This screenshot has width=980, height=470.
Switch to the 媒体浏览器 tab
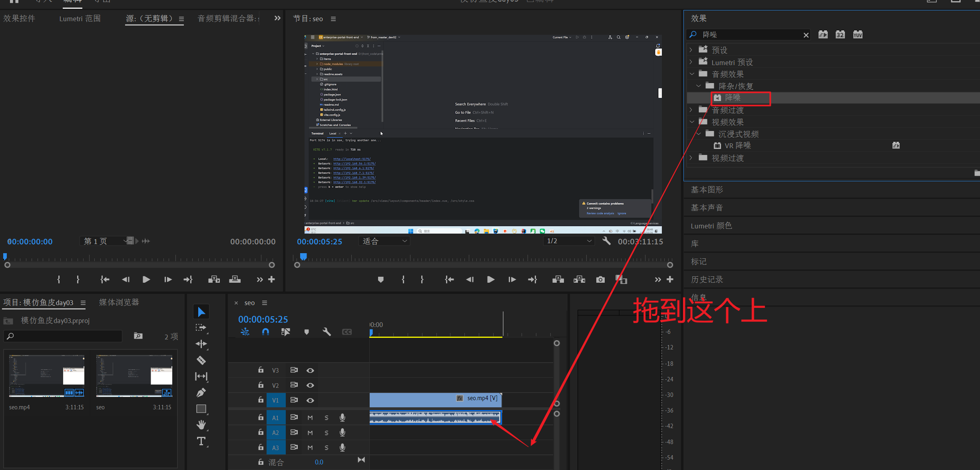tap(119, 302)
